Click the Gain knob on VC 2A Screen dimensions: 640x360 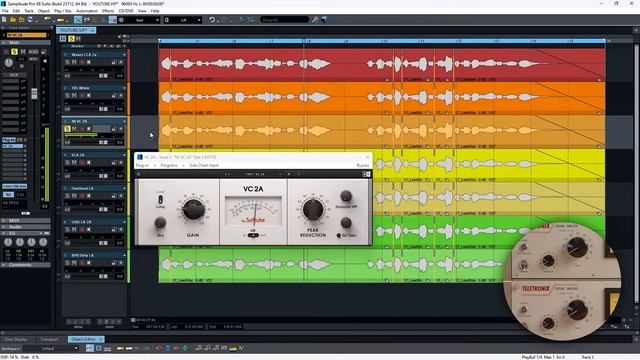[193, 209]
